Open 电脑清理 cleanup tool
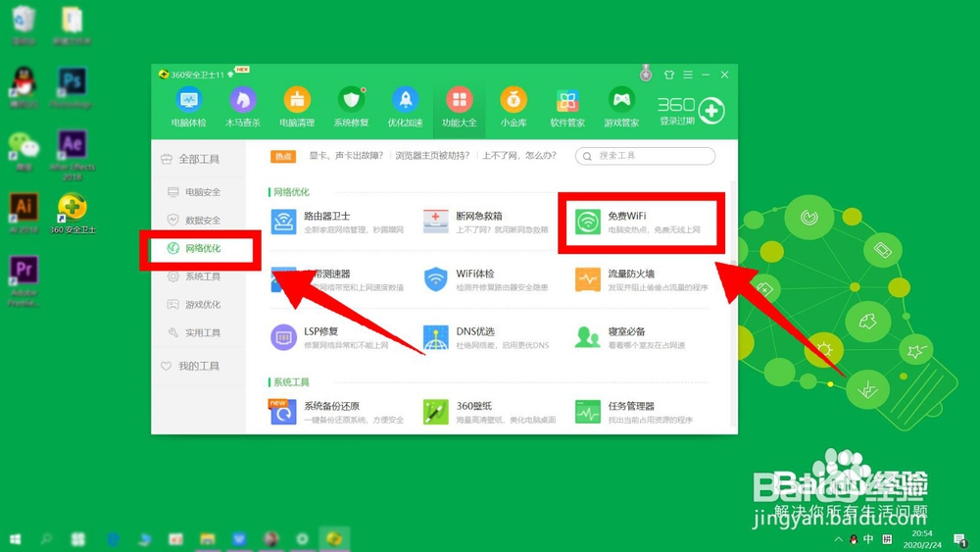The height and width of the screenshot is (552, 980). [x=297, y=108]
